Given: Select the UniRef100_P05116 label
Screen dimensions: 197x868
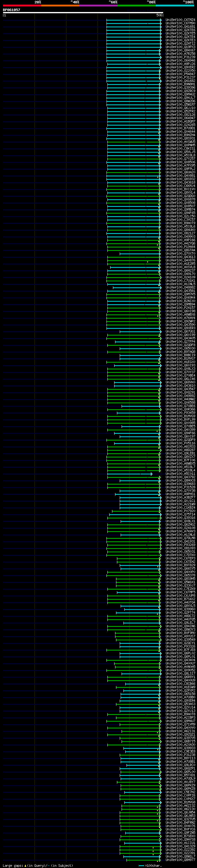Looking at the screenshot, I should point(180,443).
